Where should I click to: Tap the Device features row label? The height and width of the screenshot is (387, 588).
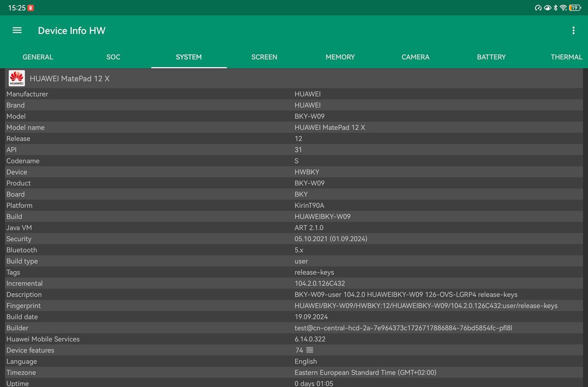coord(30,350)
